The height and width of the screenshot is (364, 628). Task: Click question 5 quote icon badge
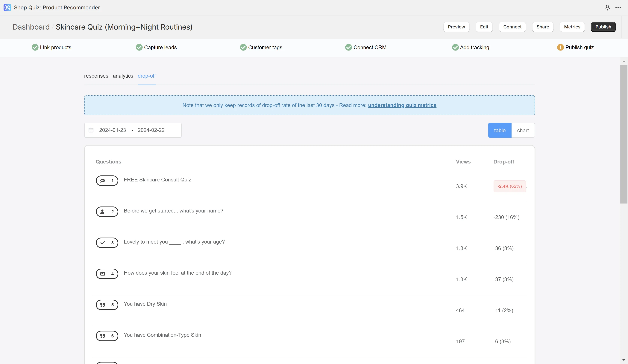click(x=107, y=305)
